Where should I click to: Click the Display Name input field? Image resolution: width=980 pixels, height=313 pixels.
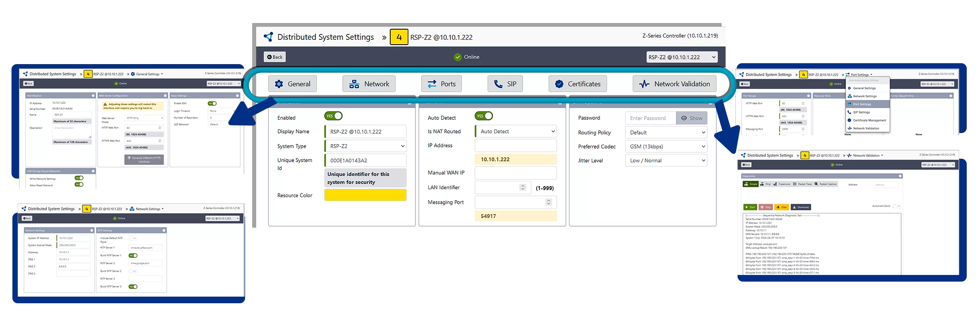click(x=365, y=131)
